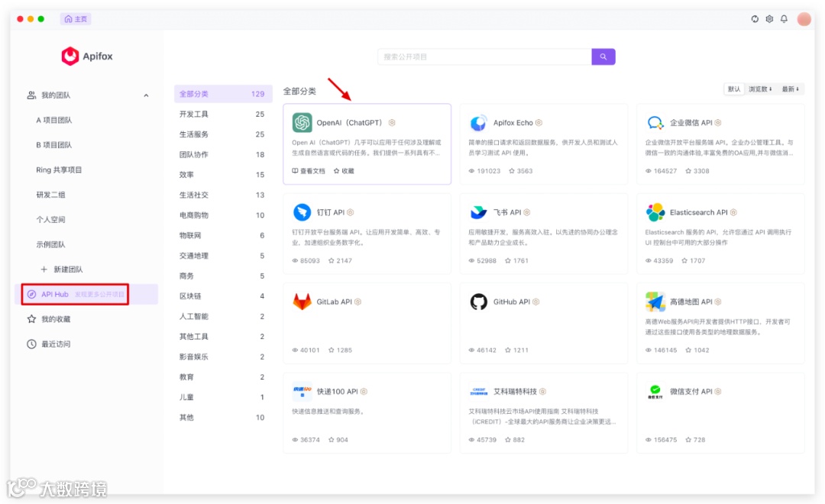Viewport: 825px width, 504px height.
Task: Open the 微信支付 API card title
Action: [x=691, y=392]
